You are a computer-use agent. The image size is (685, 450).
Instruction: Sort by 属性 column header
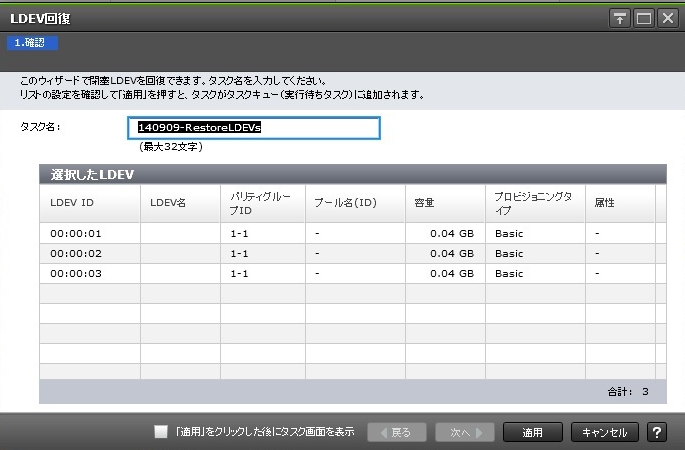pos(620,203)
